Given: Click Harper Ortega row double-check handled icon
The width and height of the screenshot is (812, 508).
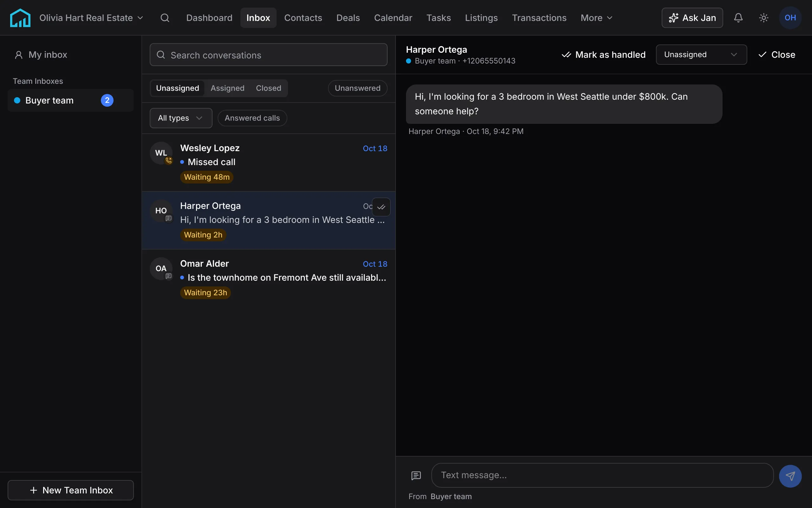Looking at the screenshot, I should coord(381,207).
